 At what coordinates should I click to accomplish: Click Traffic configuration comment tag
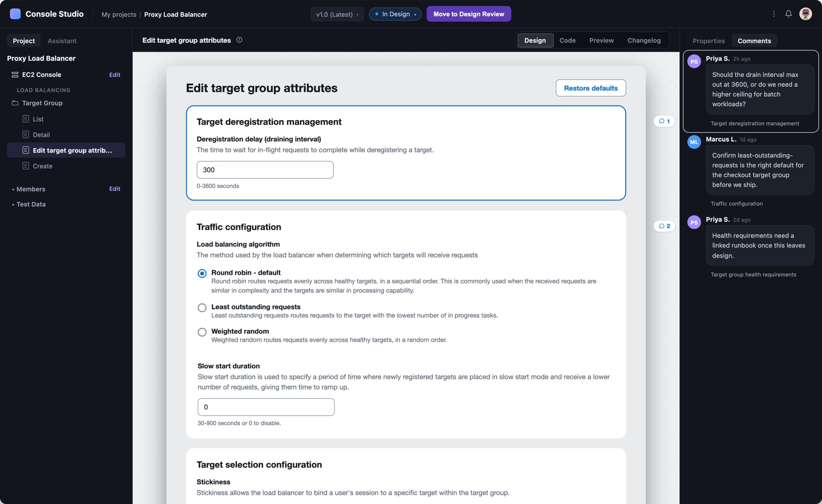tap(737, 203)
